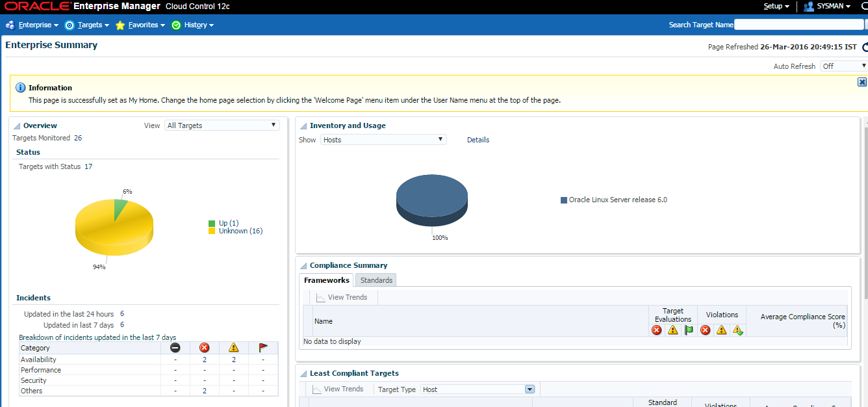Image resolution: width=868 pixels, height=407 pixels.
Task: Click the Unknown status legend link
Action: (x=233, y=231)
